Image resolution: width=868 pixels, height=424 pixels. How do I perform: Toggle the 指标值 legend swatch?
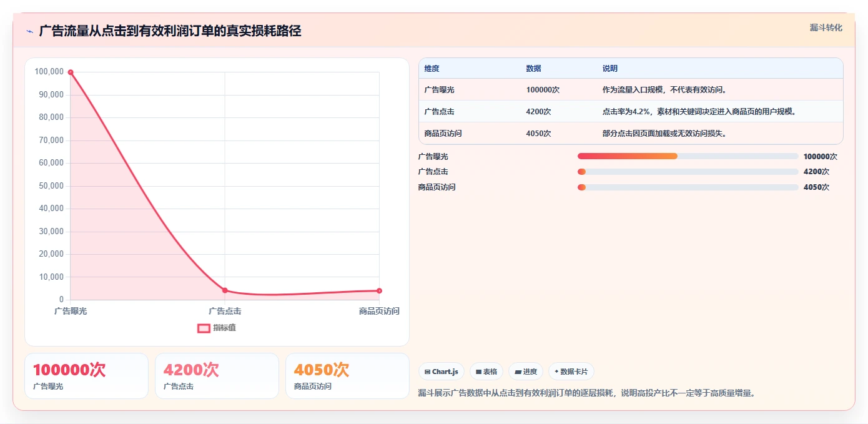coord(204,328)
